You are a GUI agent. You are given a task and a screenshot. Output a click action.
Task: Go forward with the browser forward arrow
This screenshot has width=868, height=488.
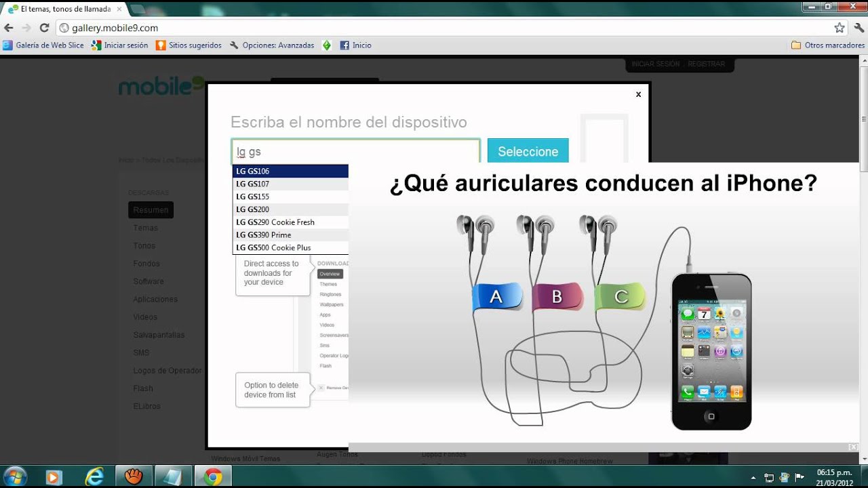pyautogui.click(x=26, y=28)
